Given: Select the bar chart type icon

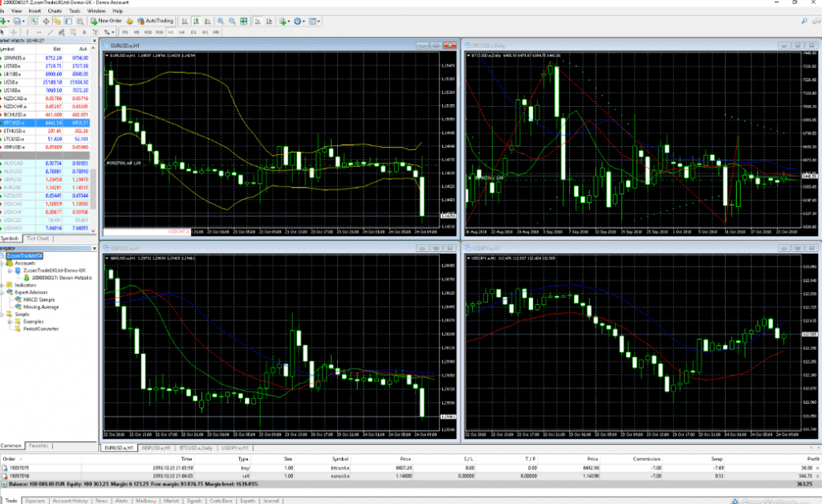Looking at the screenshot, I should (186, 21).
